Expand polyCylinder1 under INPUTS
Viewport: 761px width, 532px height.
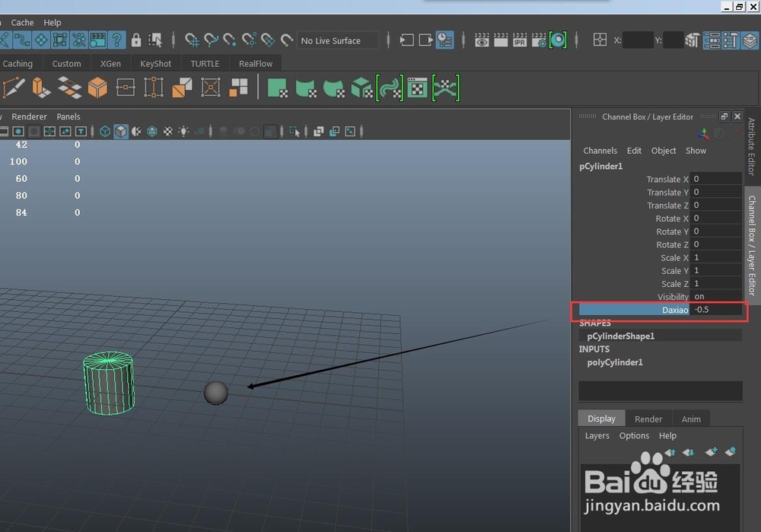[x=615, y=362]
